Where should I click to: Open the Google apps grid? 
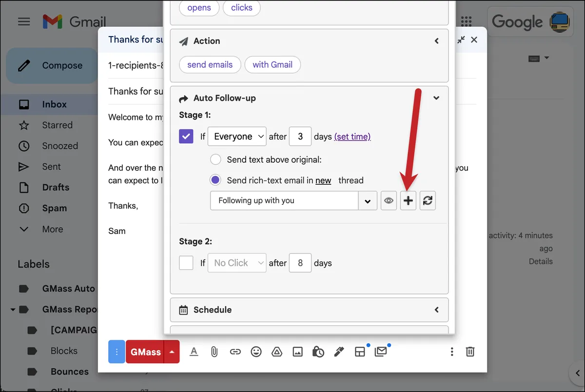[467, 21]
